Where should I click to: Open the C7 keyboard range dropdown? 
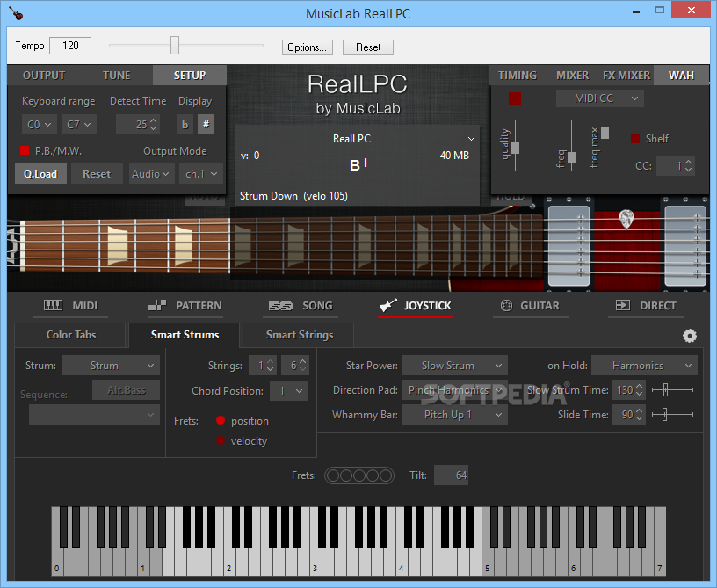click(x=79, y=124)
